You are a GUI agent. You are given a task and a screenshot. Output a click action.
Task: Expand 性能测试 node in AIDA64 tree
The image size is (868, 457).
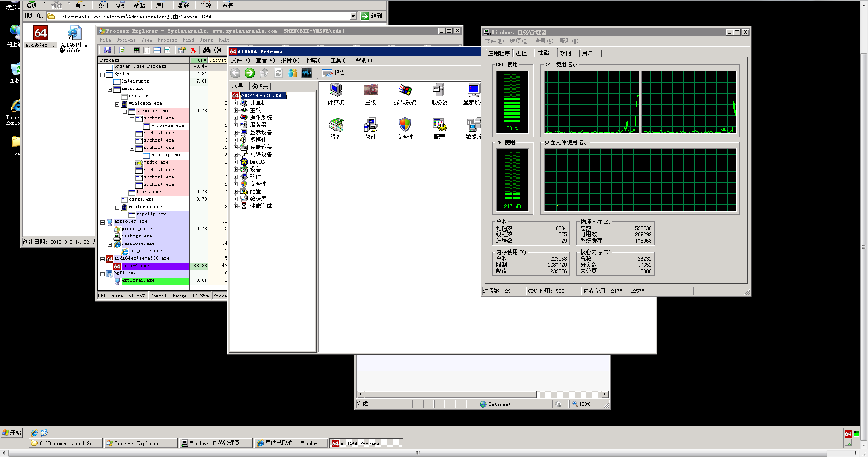tap(235, 206)
